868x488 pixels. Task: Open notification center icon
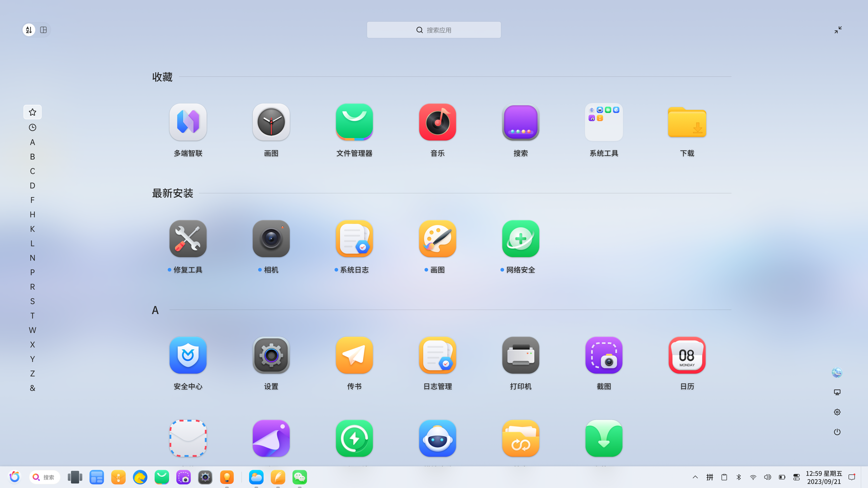[852, 477]
